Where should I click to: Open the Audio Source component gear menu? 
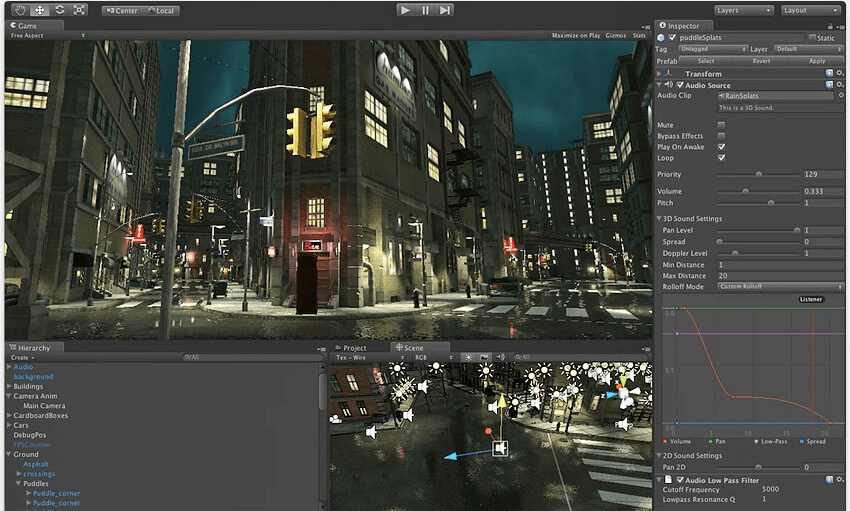point(840,85)
